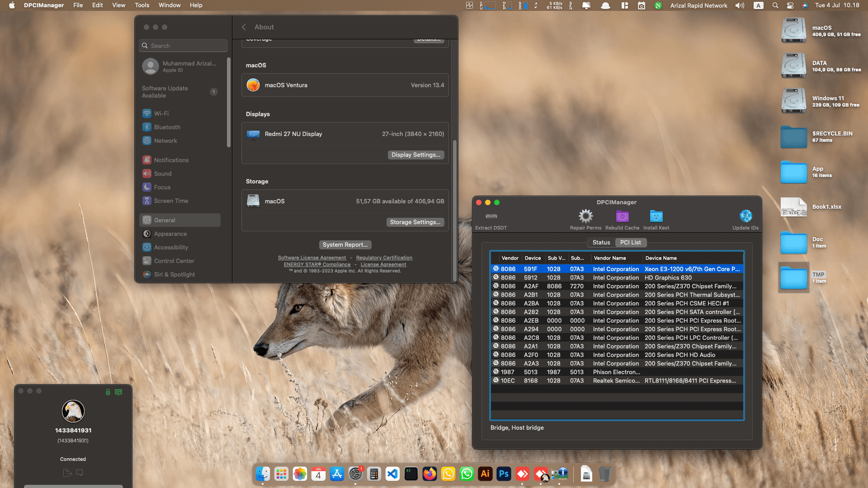Click the System Report... button

[x=345, y=245]
